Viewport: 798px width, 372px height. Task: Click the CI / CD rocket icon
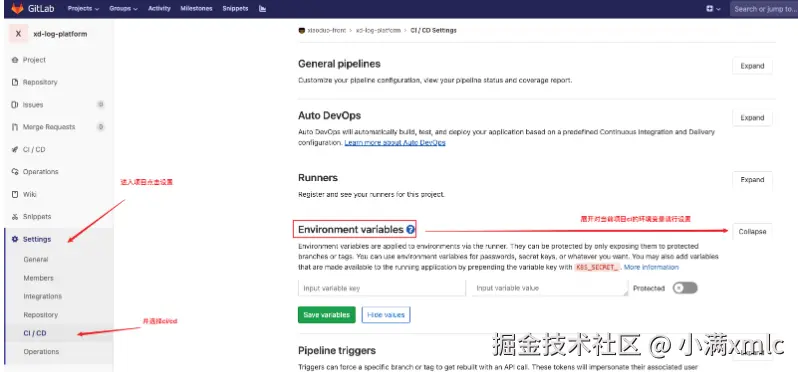[x=15, y=150]
